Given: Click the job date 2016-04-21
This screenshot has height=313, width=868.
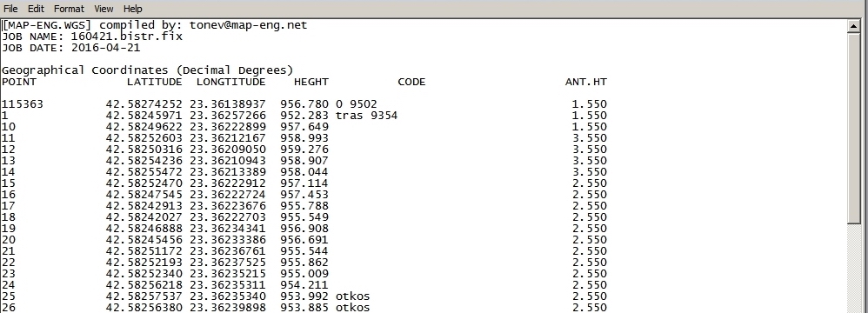Looking at the screenshot, I should click(x=106, y=48).
